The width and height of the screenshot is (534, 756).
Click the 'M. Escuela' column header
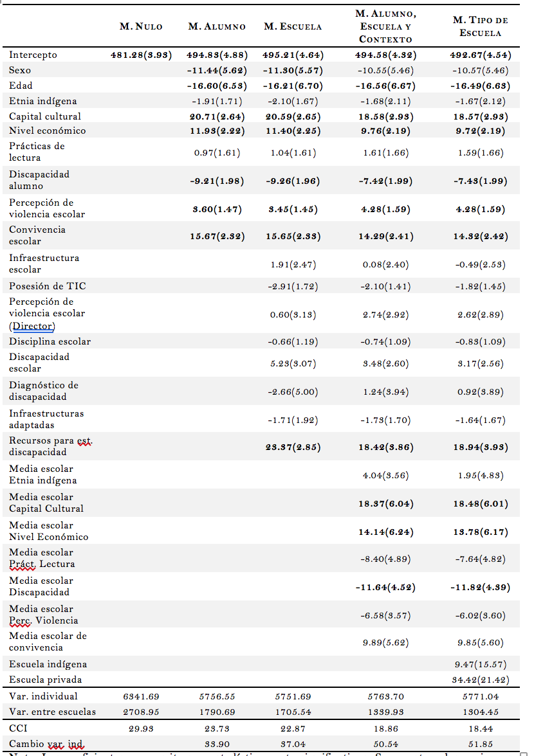click(293, 26)
